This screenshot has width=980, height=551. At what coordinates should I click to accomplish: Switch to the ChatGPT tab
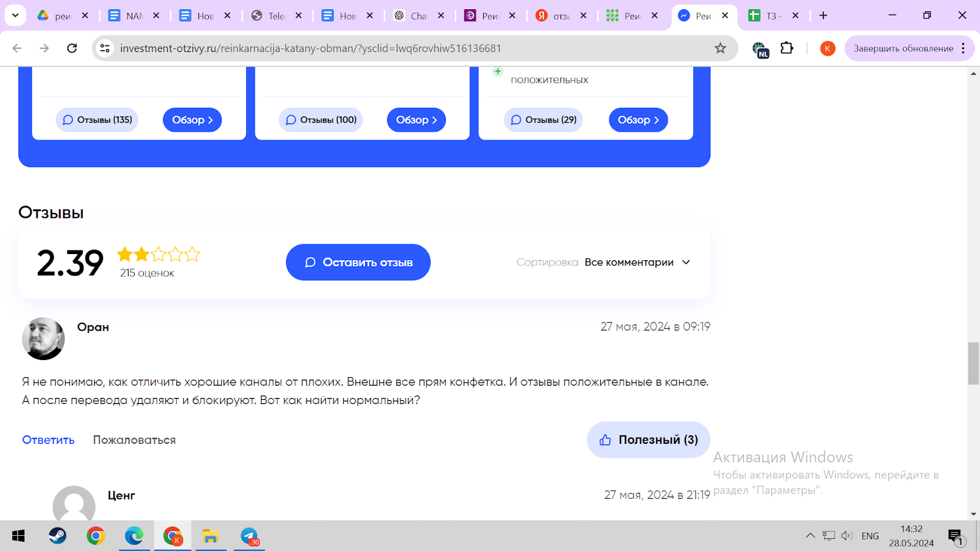click(410, 16)
